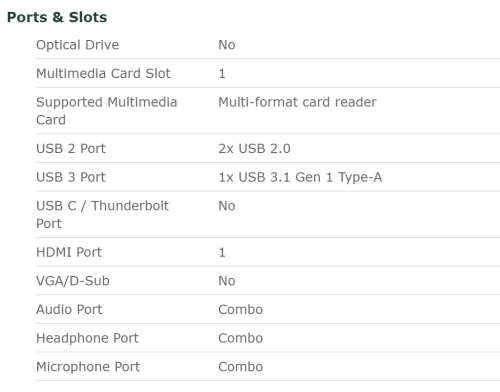
Task: Click the Supported Multimedia Card label
Action: 107,111
